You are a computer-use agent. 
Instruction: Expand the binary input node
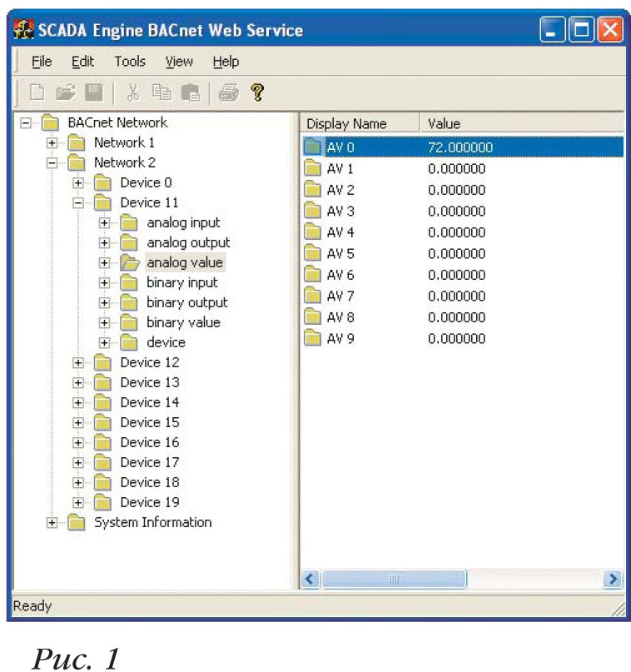pyautogui.click(x=104, y=283)
